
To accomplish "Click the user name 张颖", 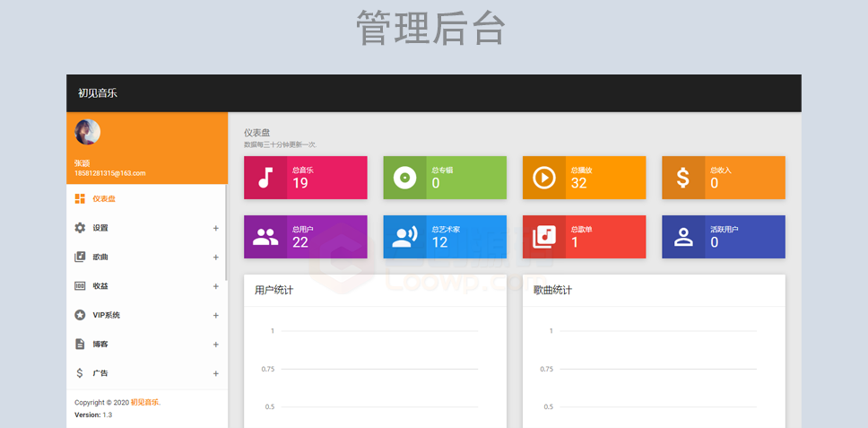I will point(82,163).
